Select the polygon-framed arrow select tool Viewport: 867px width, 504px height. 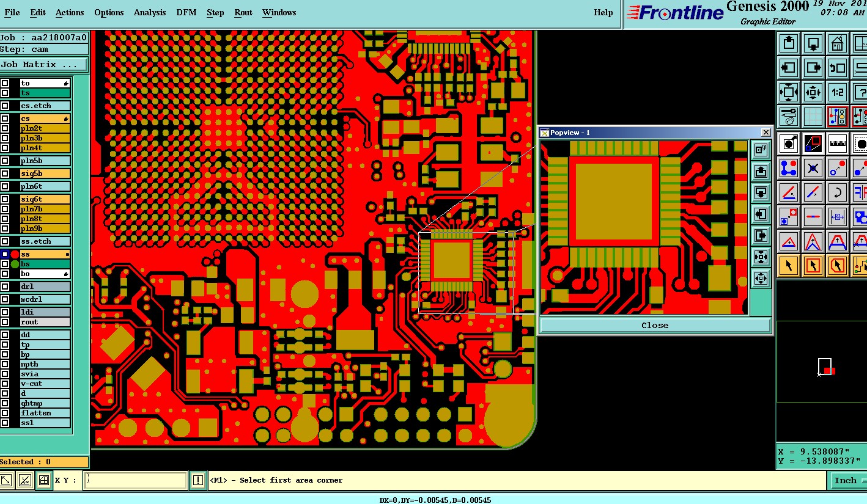[x=838, y=265]
